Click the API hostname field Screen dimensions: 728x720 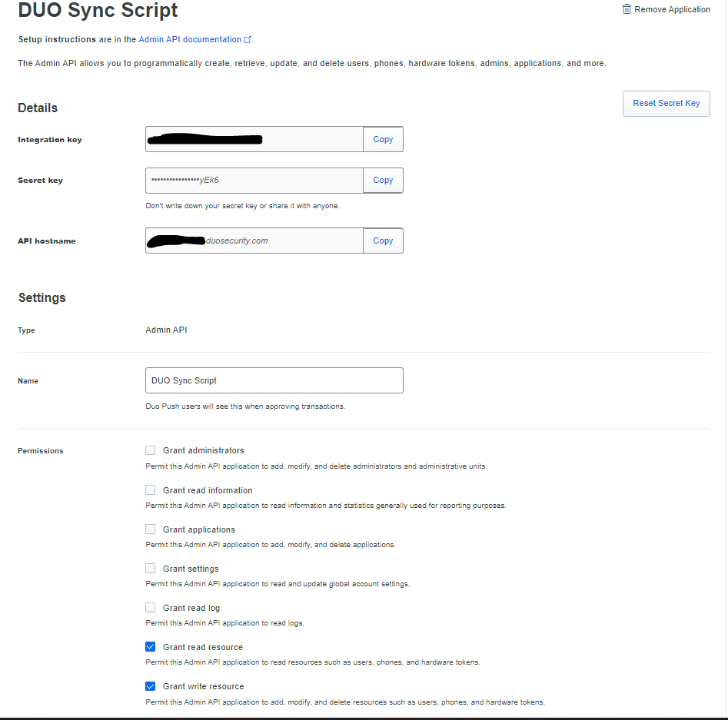pos(254,241)
